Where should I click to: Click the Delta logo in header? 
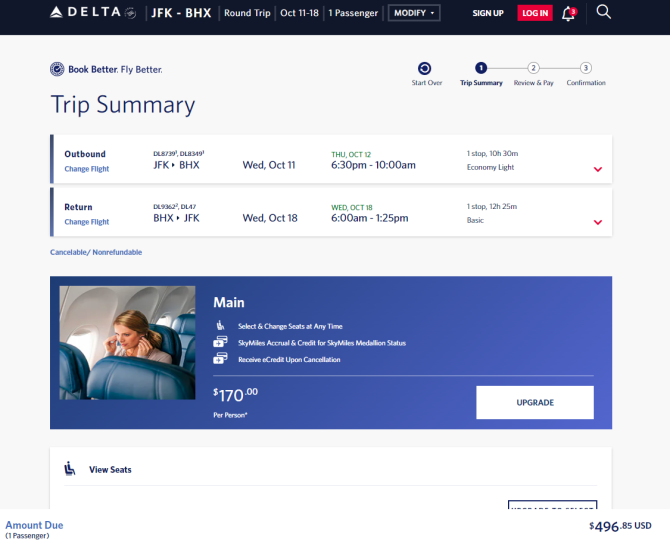tap(93, 12)
